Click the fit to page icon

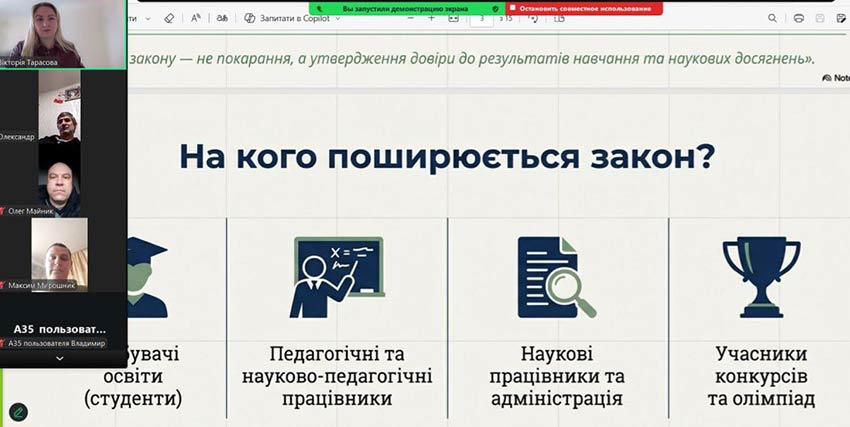coord(455,18)
